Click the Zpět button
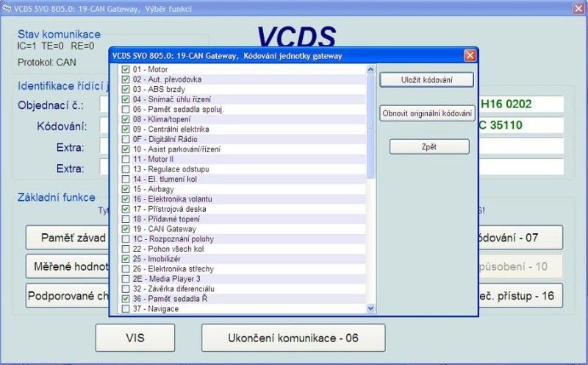 pyautogui.click(x=429, y=146)
